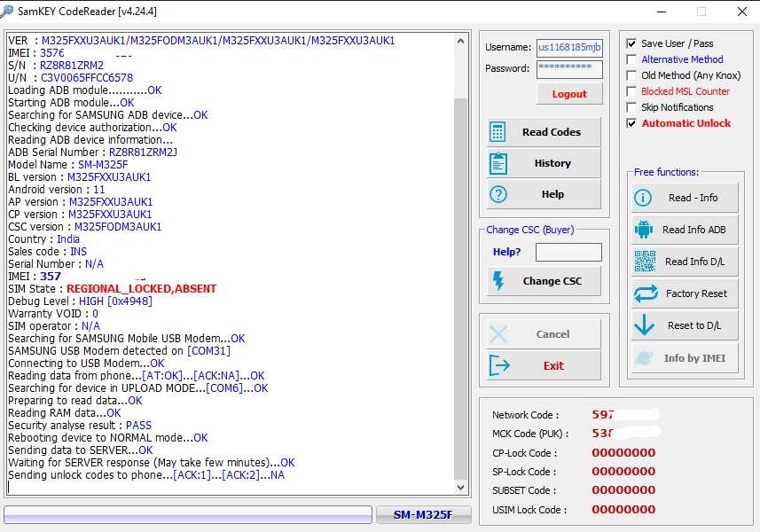Click the refresh arrows icon on Factory Reset
Image resolution: width=760 pixels, height=532 pixels.
click(x=646, y=293)
